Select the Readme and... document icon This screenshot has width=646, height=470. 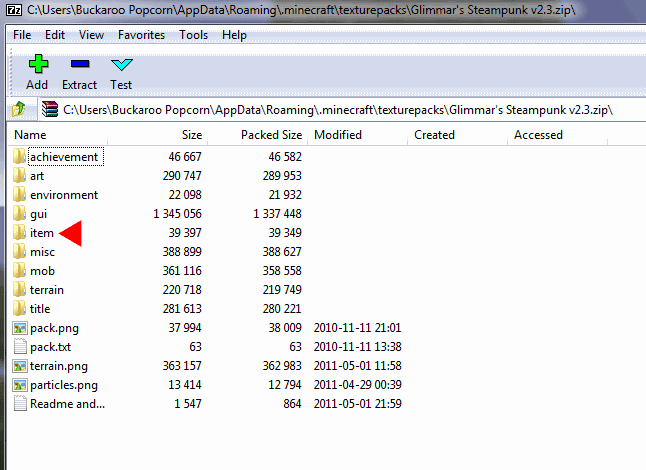click(20, 403)
